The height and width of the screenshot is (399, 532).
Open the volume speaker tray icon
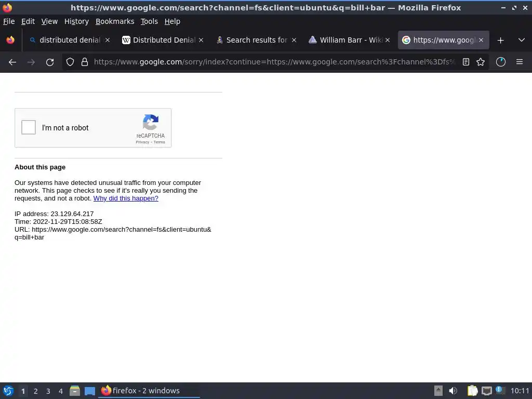[453, 391]
